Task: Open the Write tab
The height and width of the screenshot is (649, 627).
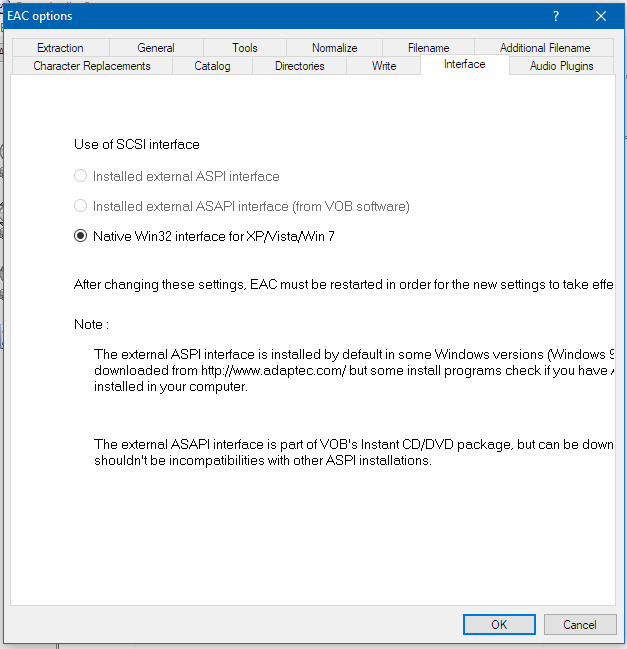Action: (x=384, y=66)
